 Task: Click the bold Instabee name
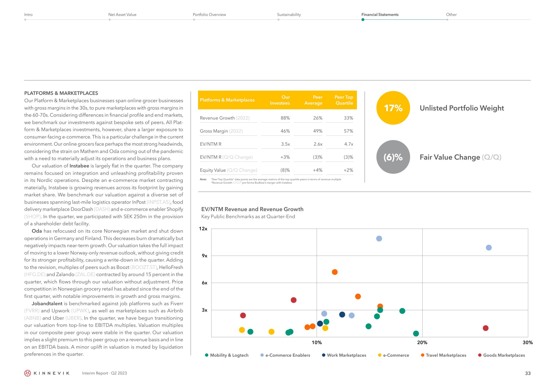tap(79, 166)
